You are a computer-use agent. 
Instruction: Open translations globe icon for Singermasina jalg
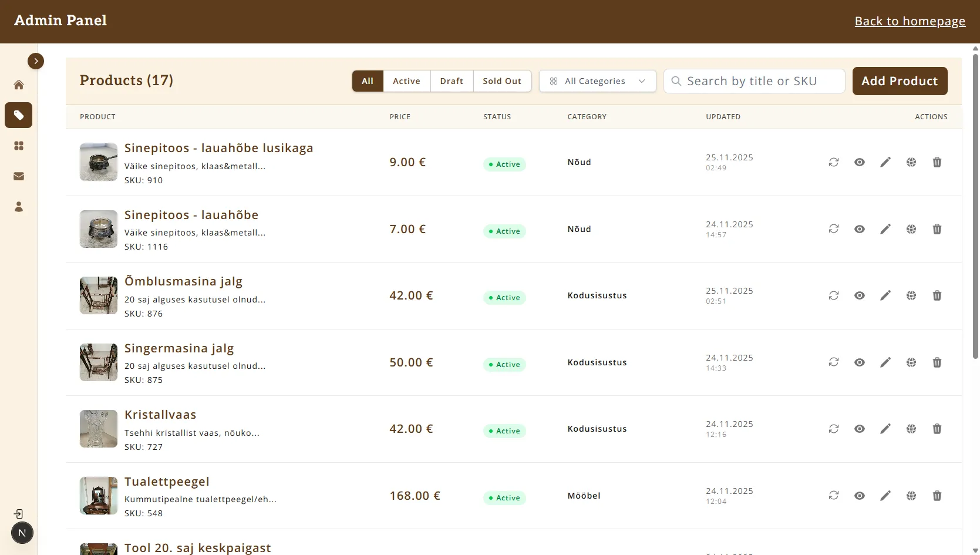tap(911, 362)
